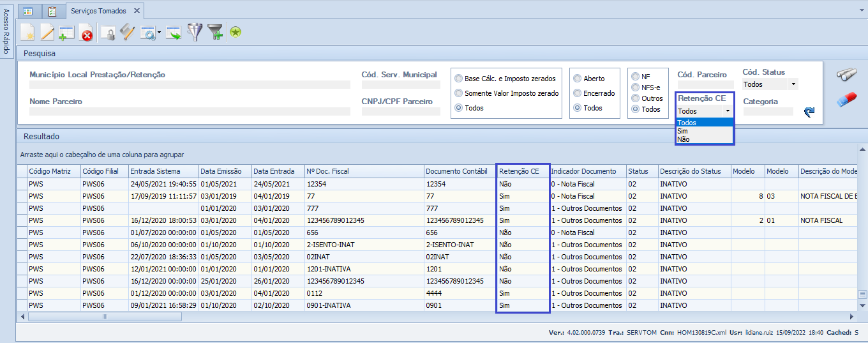Click the binoculars search icon
Viewport: 868px width, 343px height.
[x=846, y=75]
